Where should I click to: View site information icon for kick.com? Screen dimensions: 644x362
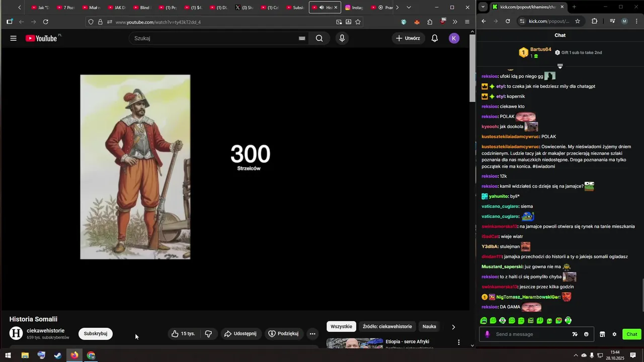pyautogui.click(x=522, y=21)
